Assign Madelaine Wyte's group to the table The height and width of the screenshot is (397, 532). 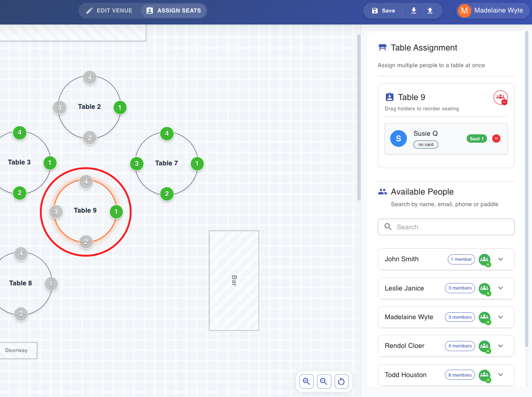click(485, 318)
